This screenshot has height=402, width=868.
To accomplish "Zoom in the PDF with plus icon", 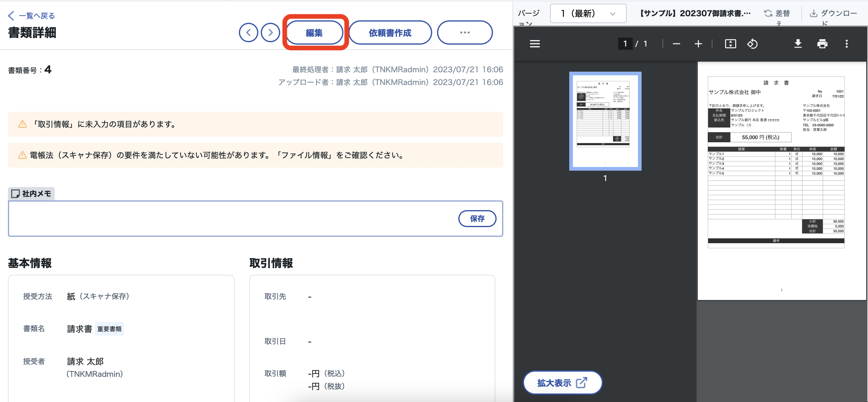I will (698, 44).
